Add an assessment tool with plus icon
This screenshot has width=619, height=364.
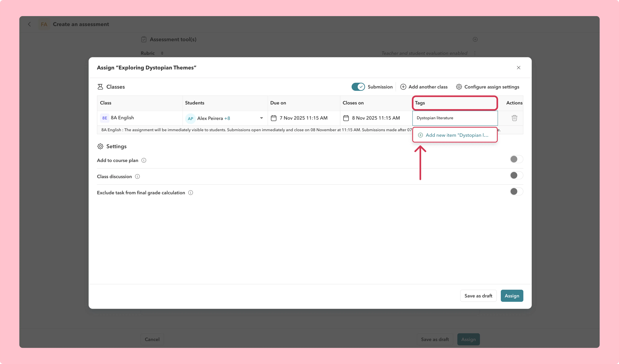tap(475, 39)
